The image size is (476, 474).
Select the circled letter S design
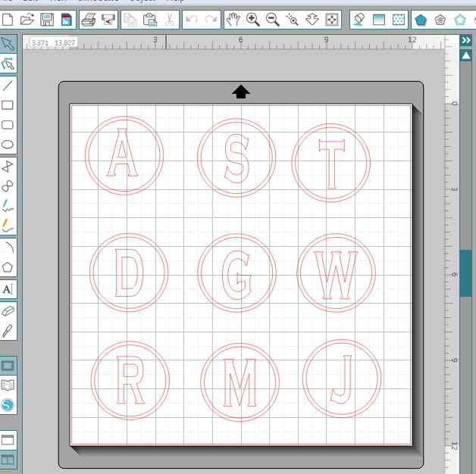click(236, 157)
